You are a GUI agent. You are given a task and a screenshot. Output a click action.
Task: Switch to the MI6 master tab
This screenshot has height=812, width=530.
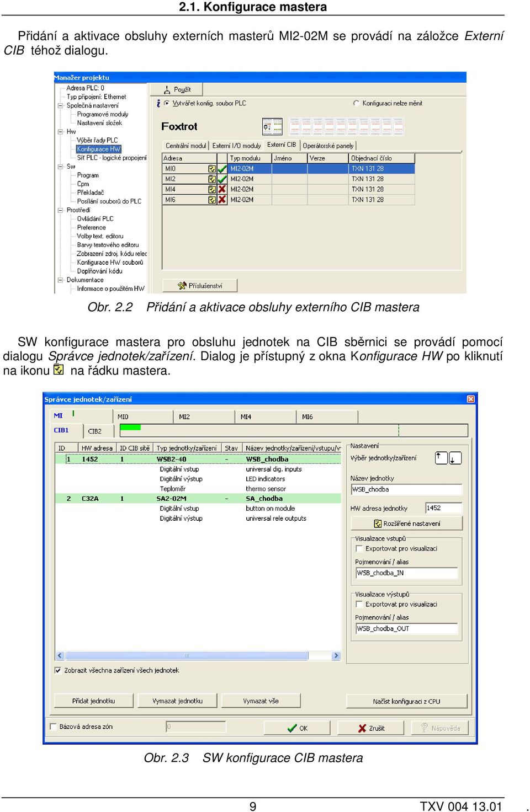pos(327,417)
